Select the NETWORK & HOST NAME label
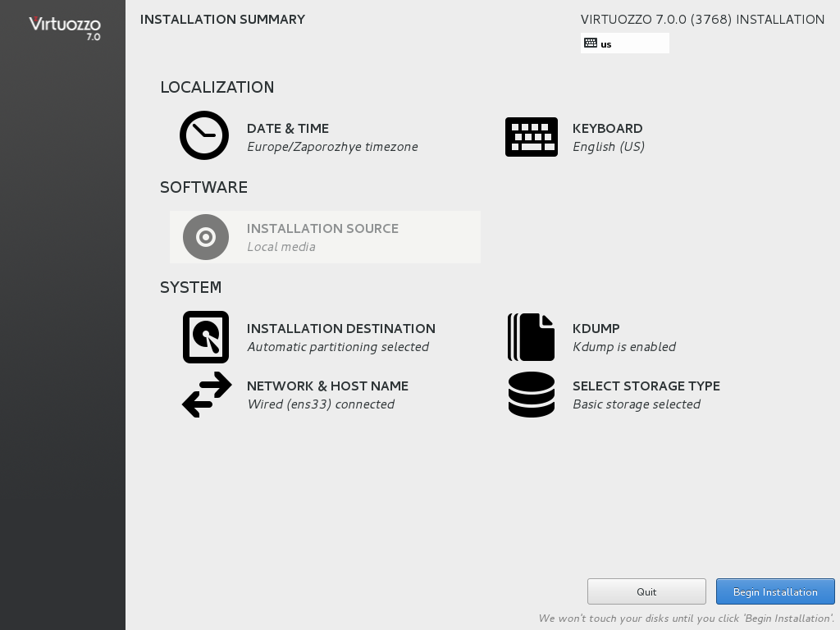Screen dimensions: 840x630 (327, 386)
